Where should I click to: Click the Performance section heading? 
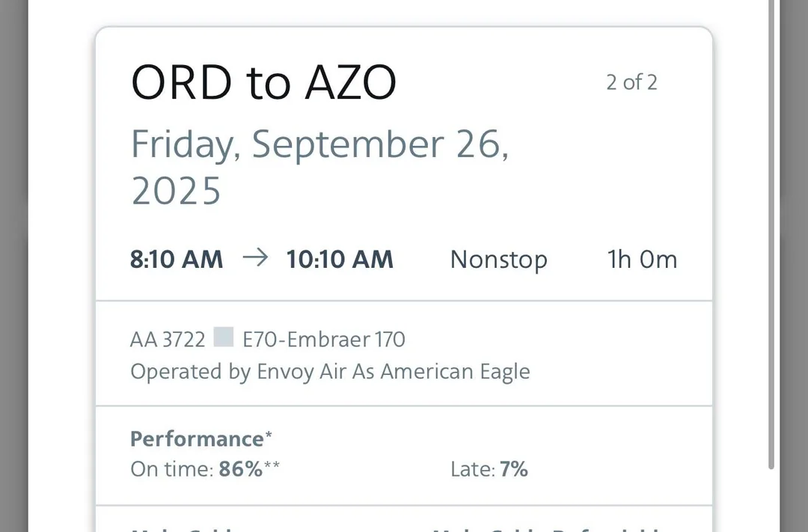[x=197, y=438]
